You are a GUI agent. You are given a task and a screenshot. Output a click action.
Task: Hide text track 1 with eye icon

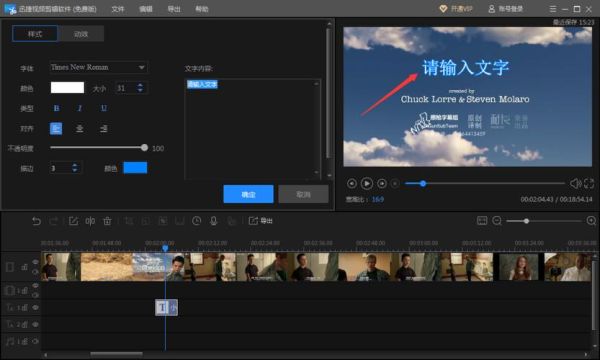[36, 308]
